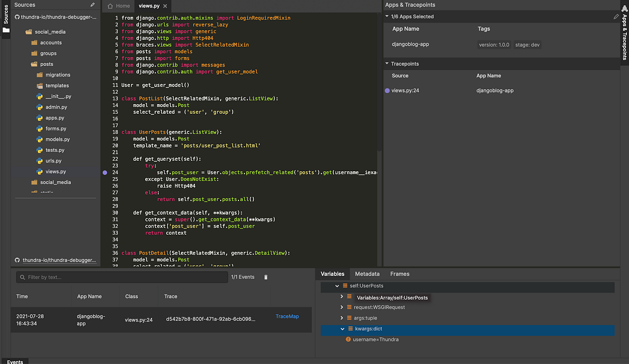Close the views.py editor tab

pos(165,6)
